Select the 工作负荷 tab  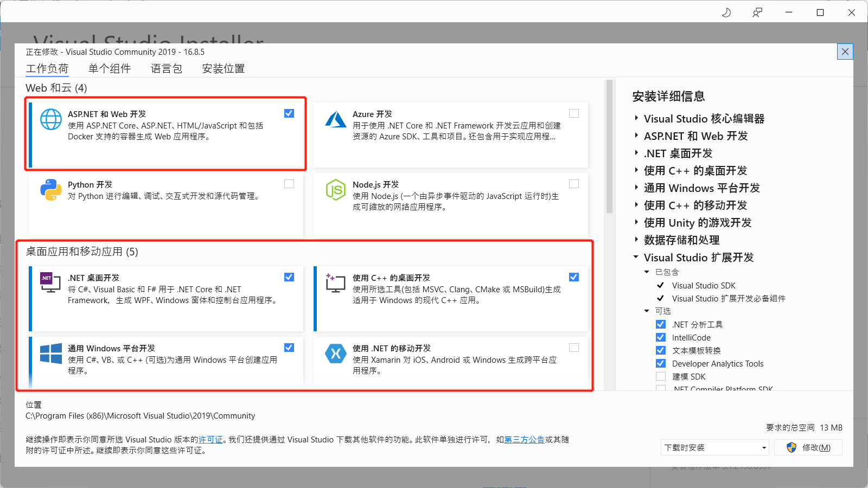coord(47,68)
